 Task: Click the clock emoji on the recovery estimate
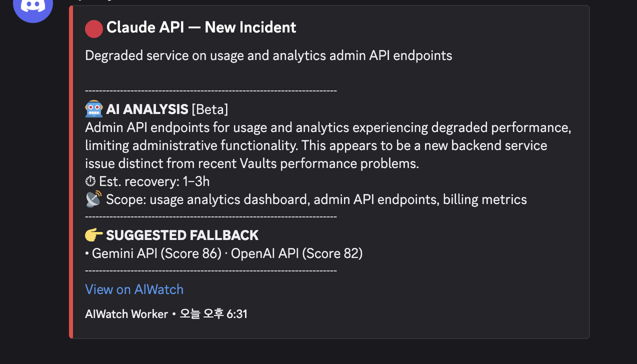point(90,181)
